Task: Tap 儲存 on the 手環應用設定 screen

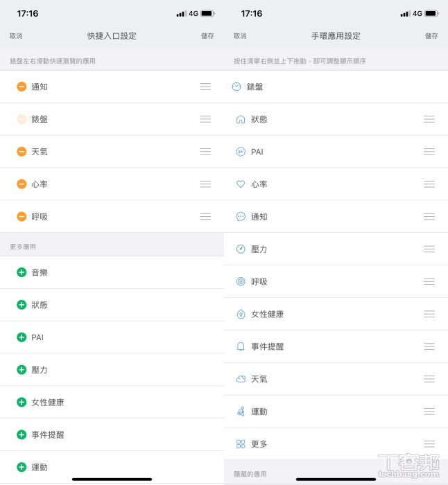Action: (x=431, y=36)
